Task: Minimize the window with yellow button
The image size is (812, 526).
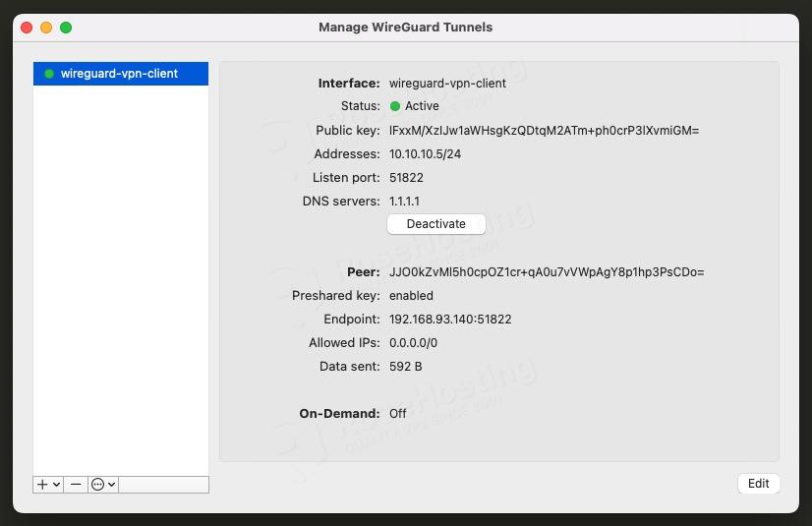Action: [x=46, y=28]
